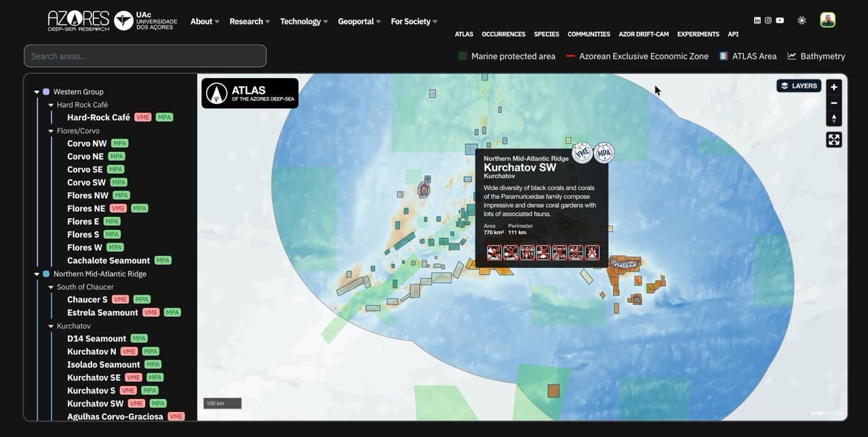Click the ATLAS of the Azores Deep-Sea logo
Image resolution: width=868 pixels, height=437 pixels.
pos(250,92)
